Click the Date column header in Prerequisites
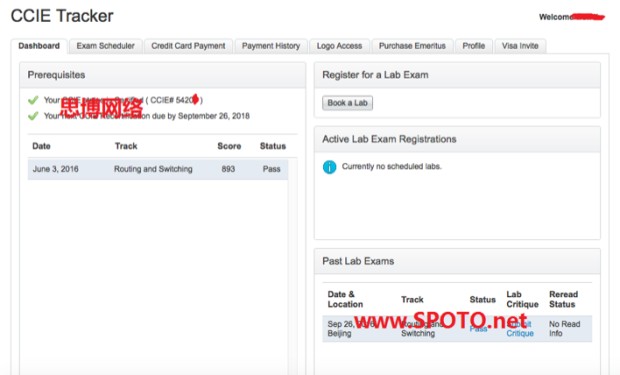 [x=41, y=146]
